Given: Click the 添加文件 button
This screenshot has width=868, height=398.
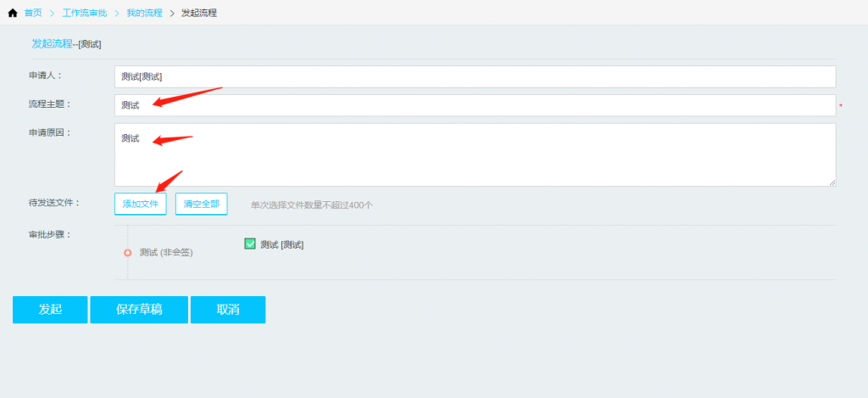Looking at the screenshot, I should [x=141, y=204].
